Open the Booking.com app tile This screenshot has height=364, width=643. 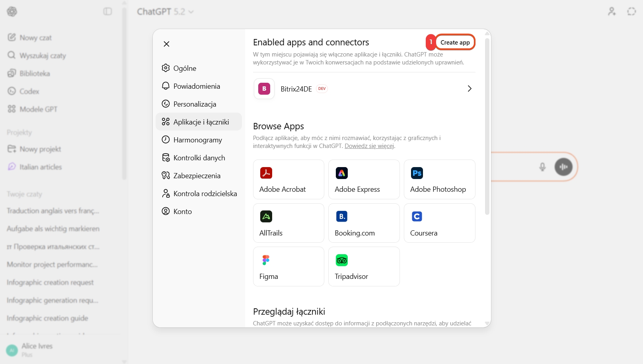pos(364,223)
